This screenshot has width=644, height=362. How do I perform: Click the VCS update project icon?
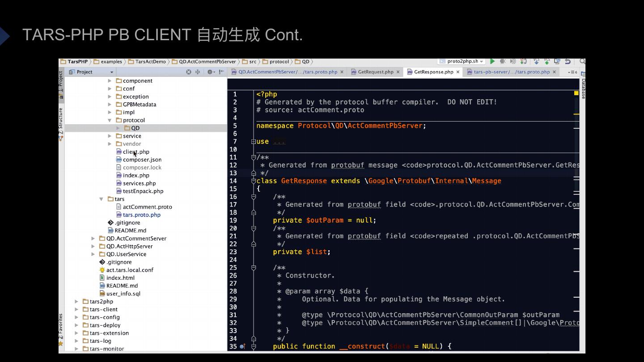click(x=536, y=62)
